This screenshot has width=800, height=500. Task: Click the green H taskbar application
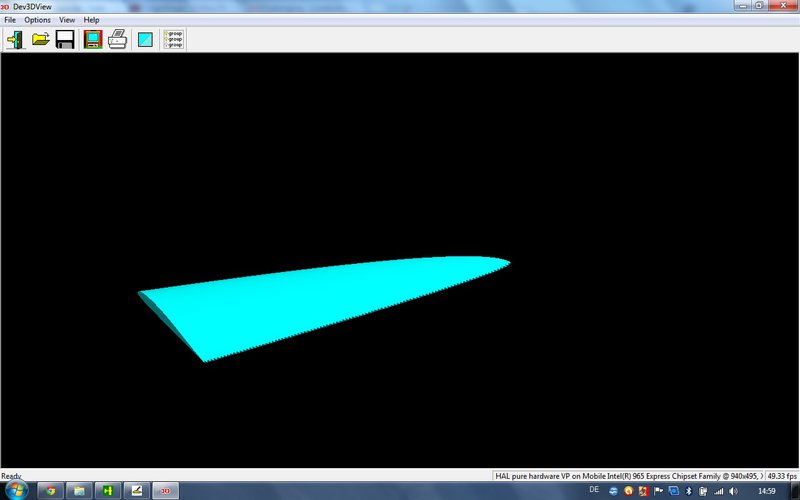[x=107, y=490]
